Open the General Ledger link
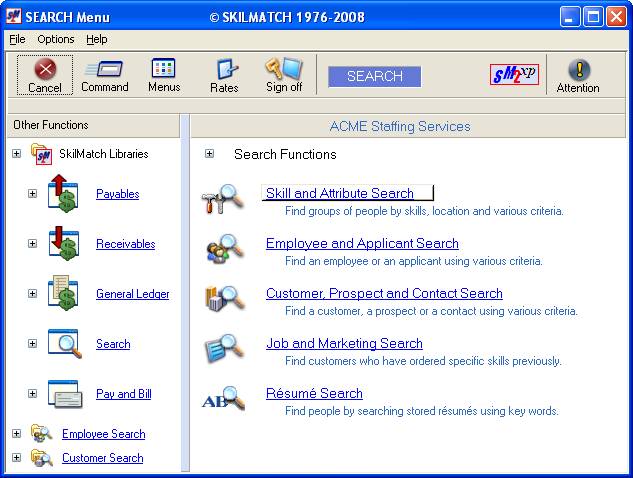This screenshot has width=633, height=478. tap(132, 294)
